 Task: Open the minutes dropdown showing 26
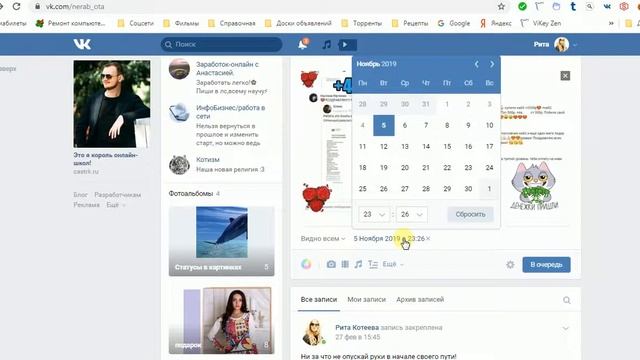pos(411,214)
